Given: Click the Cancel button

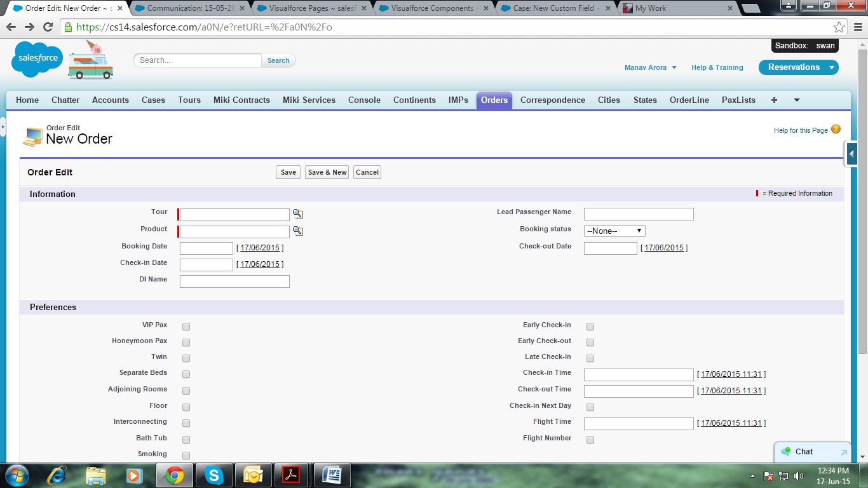Looking at the screenshot, I should (x=367, y=172).
